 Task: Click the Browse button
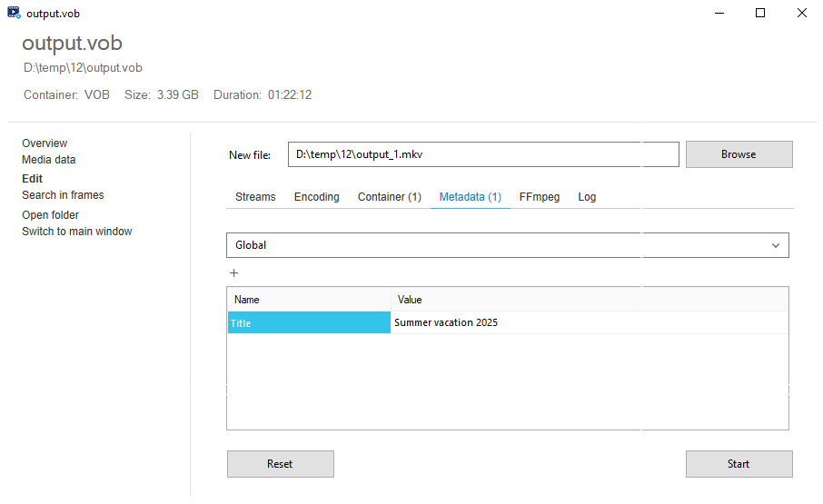739,154
